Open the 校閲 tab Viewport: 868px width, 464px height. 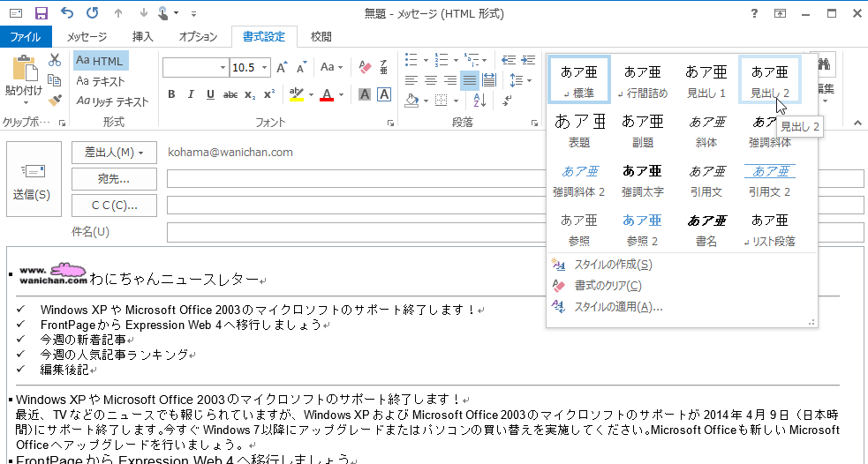pos(321,37)
